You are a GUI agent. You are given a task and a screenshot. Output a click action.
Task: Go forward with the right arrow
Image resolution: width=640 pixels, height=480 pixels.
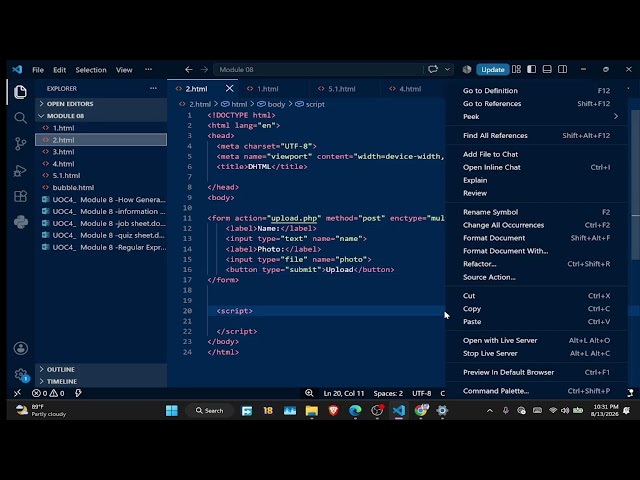coord(204,69)
